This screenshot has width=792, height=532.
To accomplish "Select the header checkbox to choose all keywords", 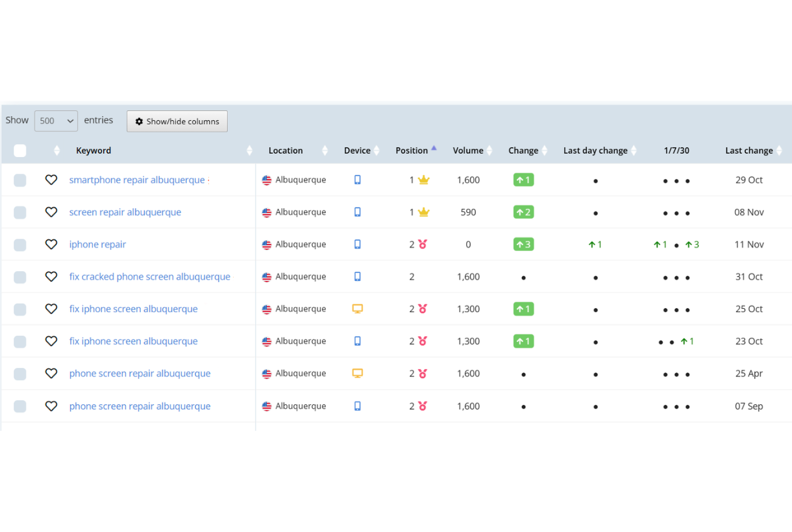I will [x=19, y=150].
